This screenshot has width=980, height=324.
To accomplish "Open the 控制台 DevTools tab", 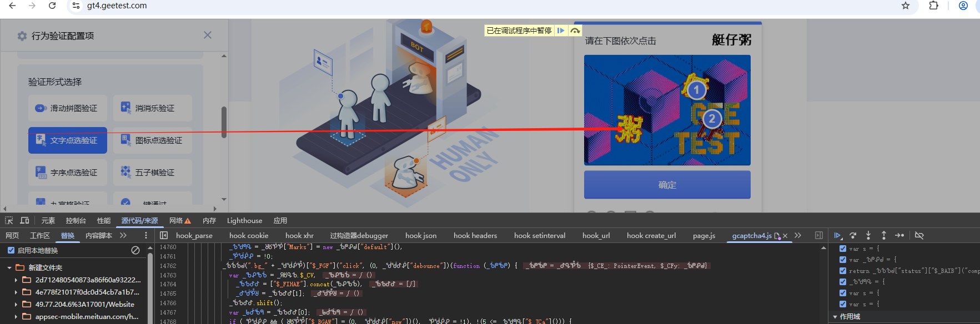I will [x=76, y=220].
